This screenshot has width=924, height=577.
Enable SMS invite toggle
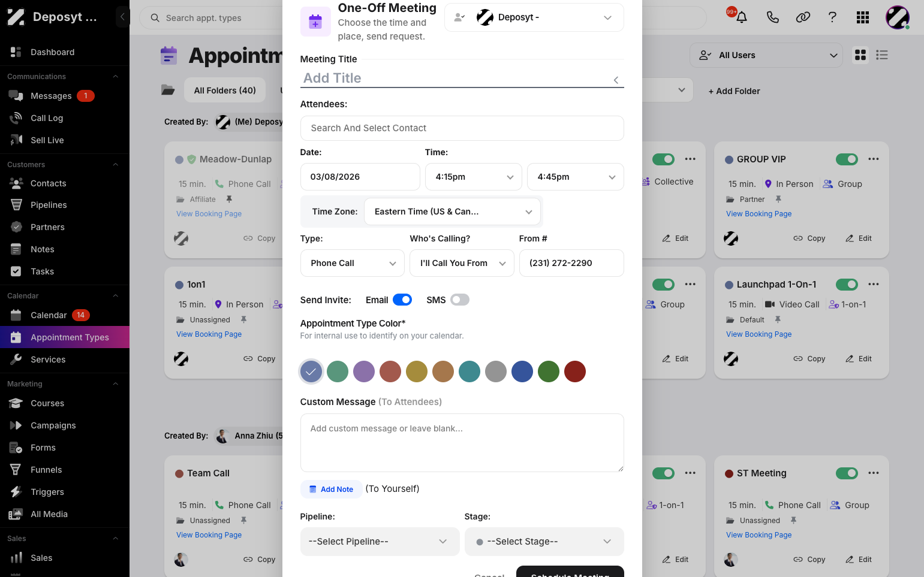click(460, 300)
